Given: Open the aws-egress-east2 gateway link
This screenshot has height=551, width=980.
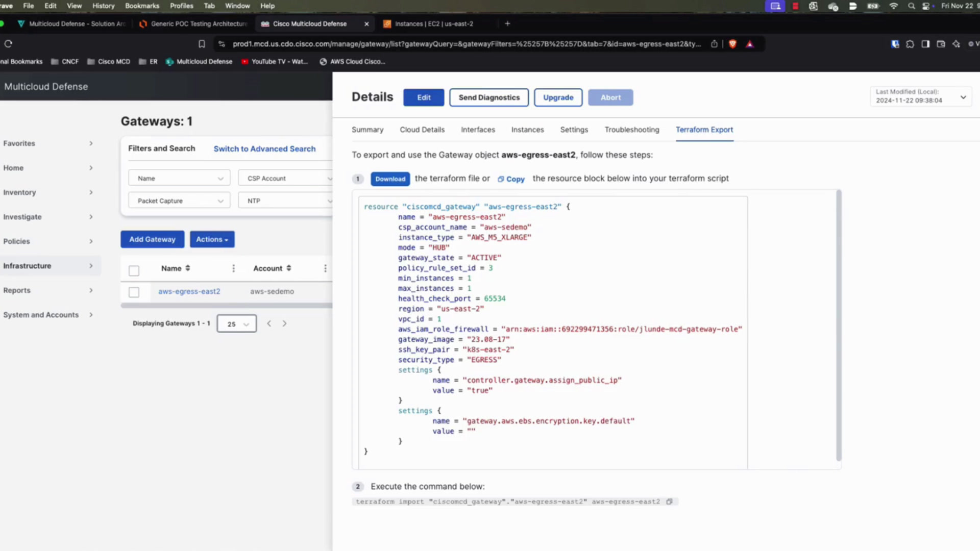Looking at the screenshot, I should pyautogui.click(x=189, y=291).
